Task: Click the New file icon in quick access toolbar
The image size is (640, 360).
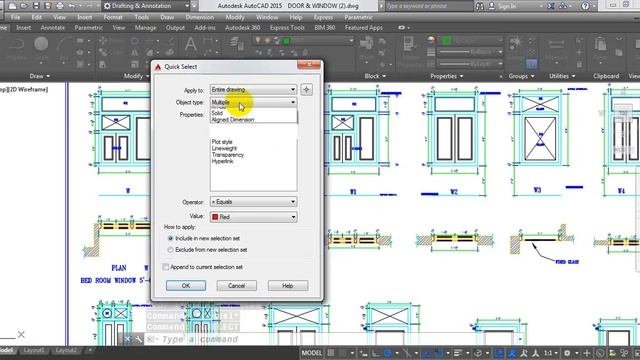Action: click(x=13, y=6)
